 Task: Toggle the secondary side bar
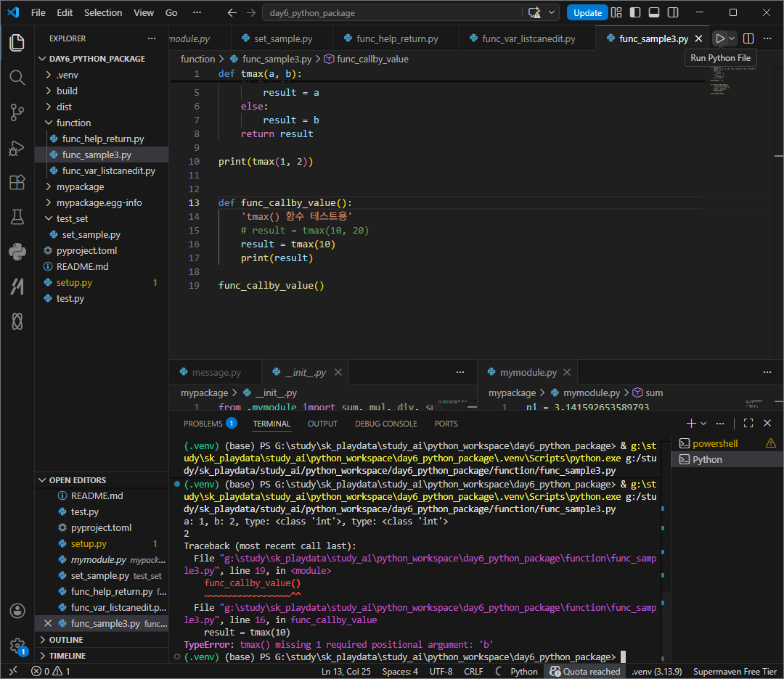click(x=673, y=12)
